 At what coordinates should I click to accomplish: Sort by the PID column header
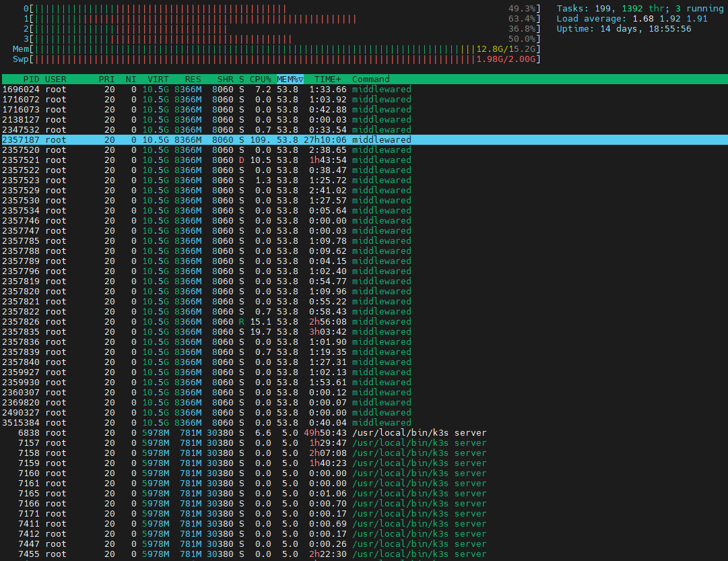(31, 79)
